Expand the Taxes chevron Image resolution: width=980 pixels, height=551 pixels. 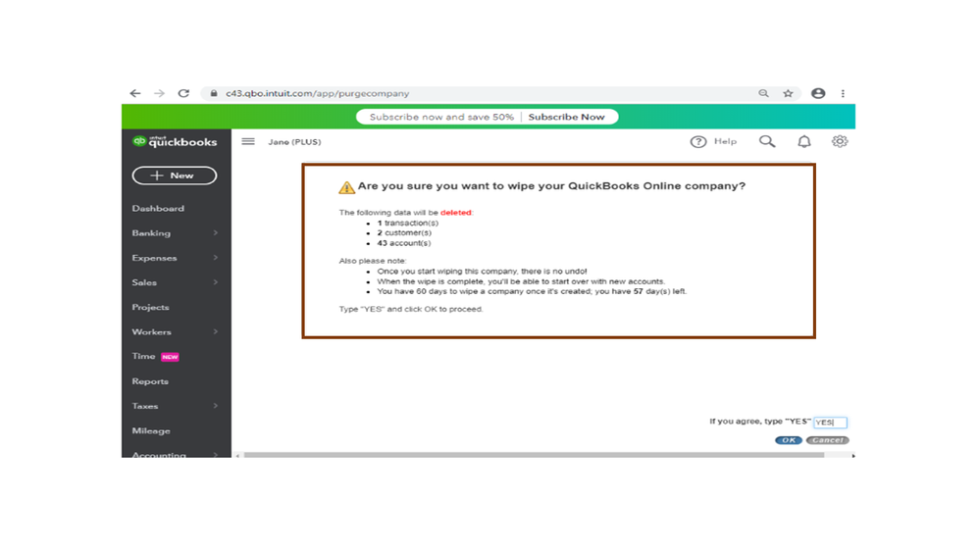[x=215, y=406]
